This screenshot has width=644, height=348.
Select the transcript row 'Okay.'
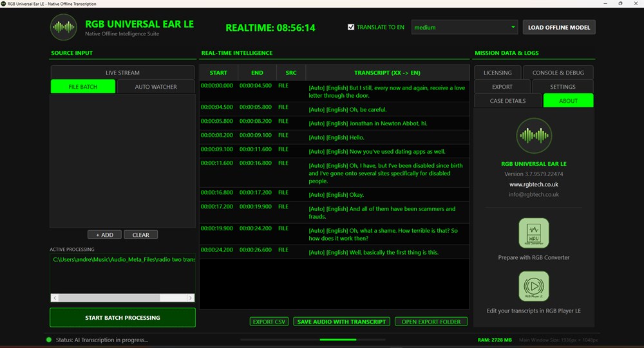point(334,194)
